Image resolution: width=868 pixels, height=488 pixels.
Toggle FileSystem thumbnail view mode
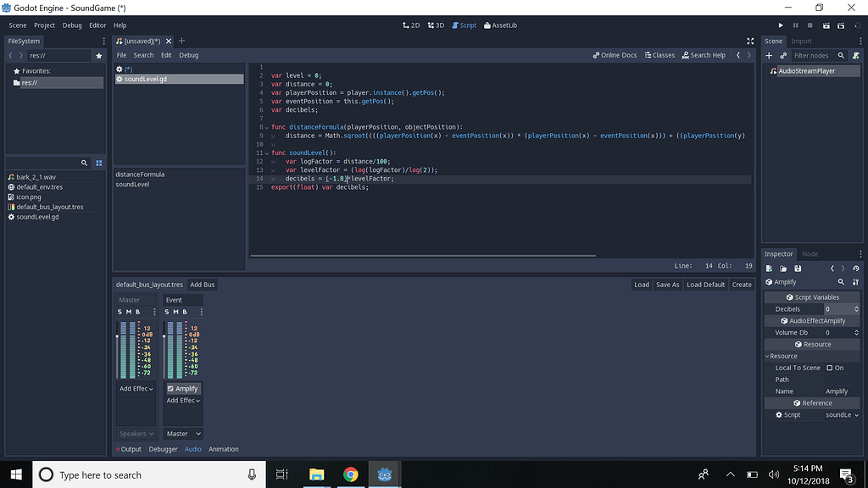(99, 163)
